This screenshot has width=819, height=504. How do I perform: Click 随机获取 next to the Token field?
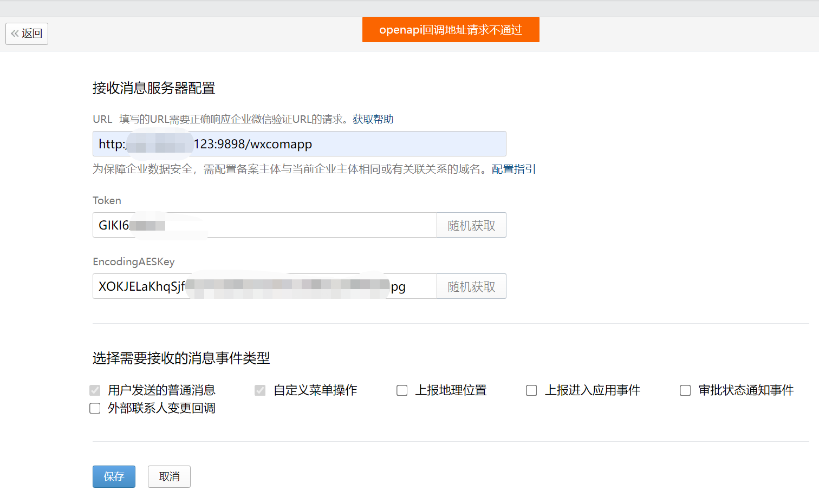tap(471, 225)
